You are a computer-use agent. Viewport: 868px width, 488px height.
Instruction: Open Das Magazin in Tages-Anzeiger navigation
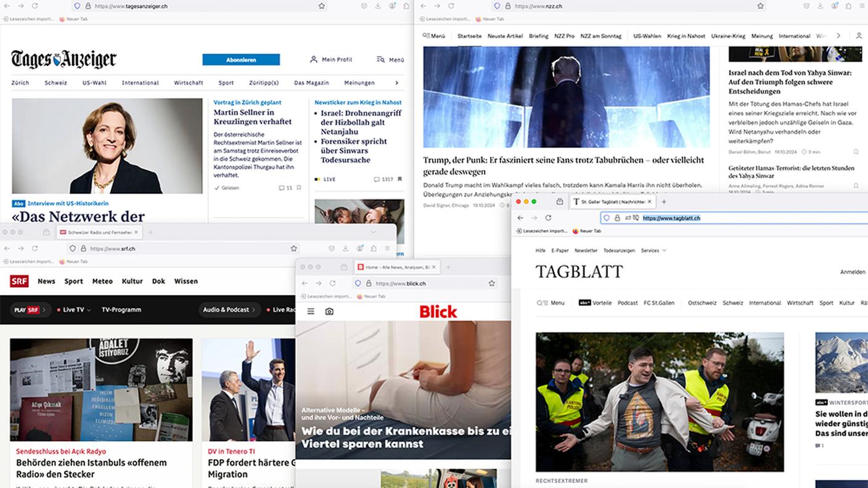311,83
